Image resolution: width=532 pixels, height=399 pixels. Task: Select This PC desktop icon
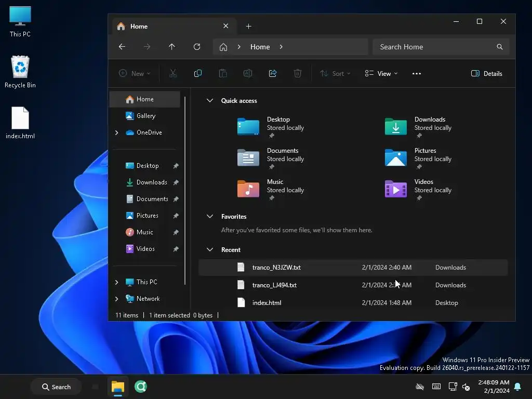tap(20, 21)
